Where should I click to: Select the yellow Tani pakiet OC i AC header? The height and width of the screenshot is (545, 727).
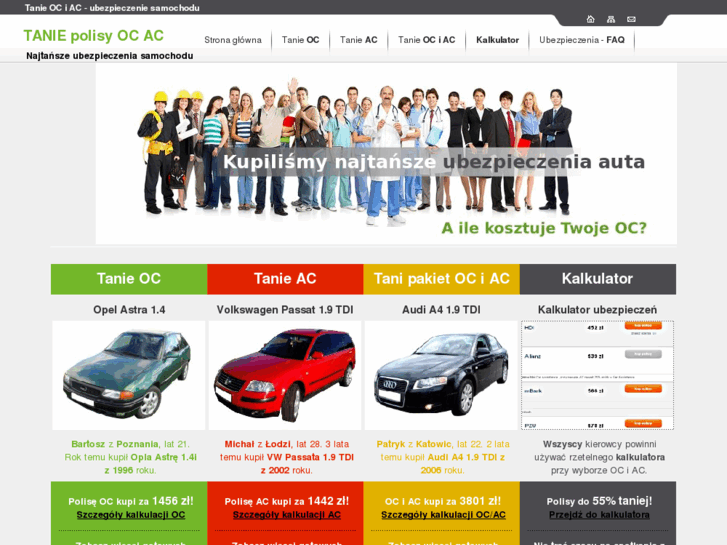pyautogui.click(x=441, y=279)
